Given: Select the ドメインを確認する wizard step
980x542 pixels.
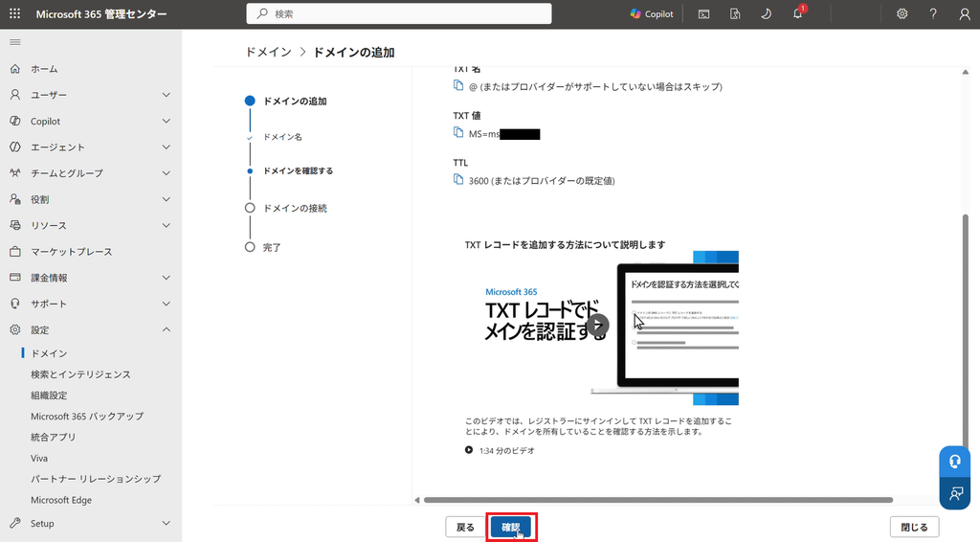Looking at the screenshot, I should tap(299, 170).
